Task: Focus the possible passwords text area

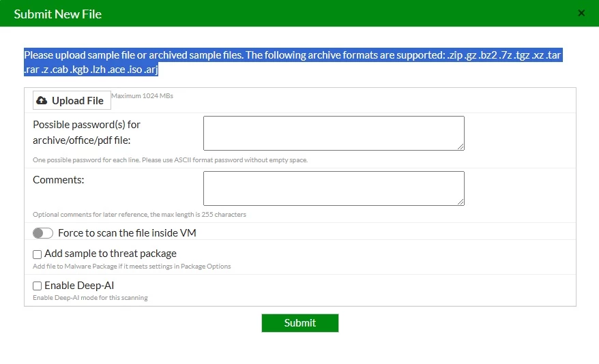Action: click(334, 133)
